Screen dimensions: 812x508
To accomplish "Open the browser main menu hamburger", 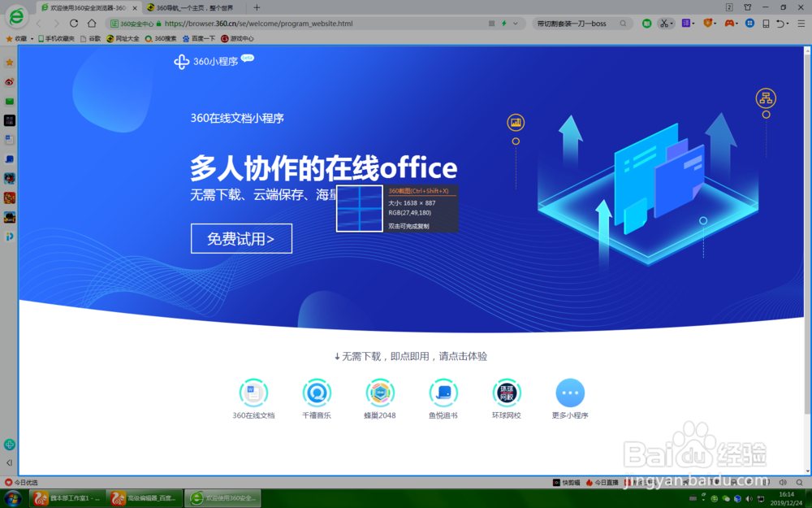I will (x=801, y=24).
